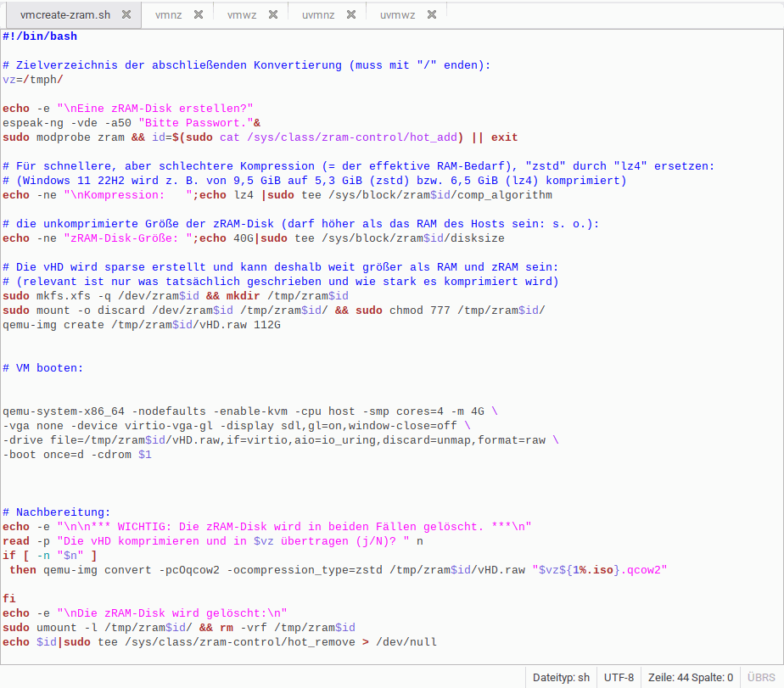Open the uvmnz tab
Image resolution: width=784 pixels, height=688 pixels.
(x=318, y=15)
